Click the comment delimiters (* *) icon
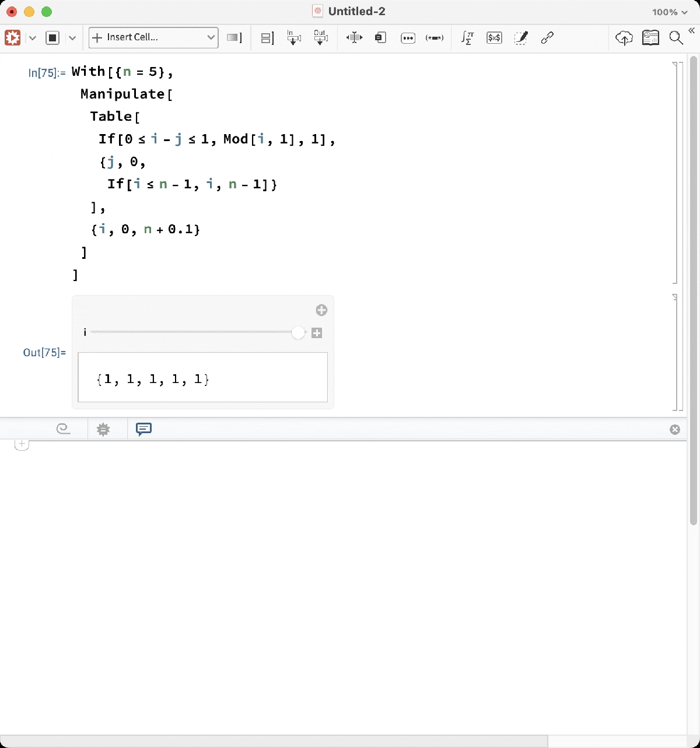700x748 pixels. coord(435,38)
